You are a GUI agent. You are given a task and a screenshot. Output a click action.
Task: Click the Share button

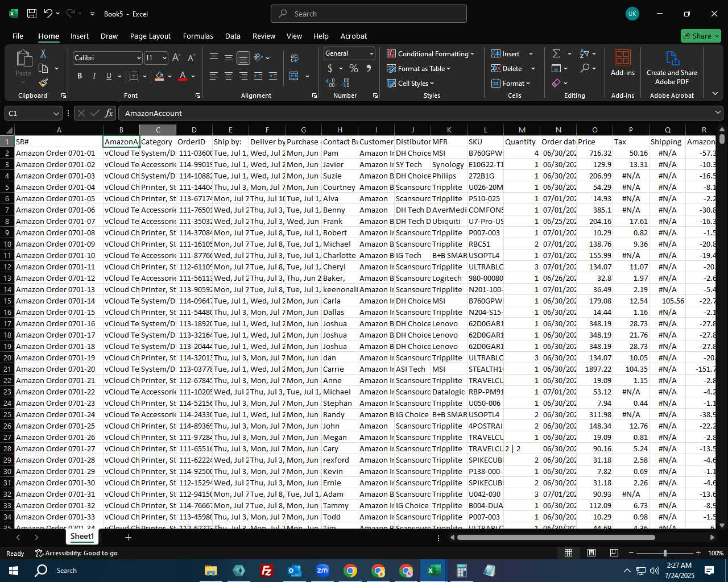coord(701,36)
